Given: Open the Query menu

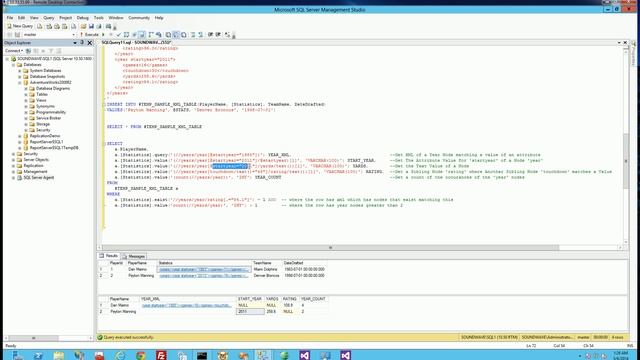Looking at the screenshot, I should (49, 18).
